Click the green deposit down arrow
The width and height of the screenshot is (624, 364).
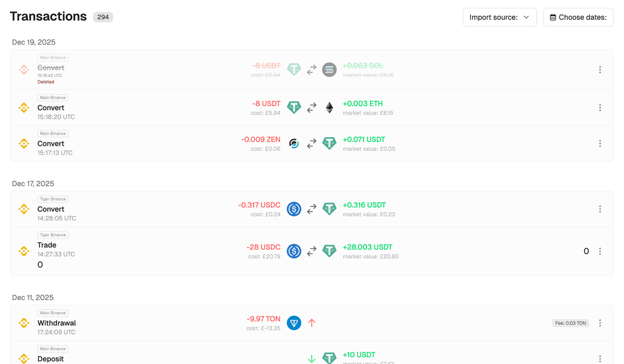[x=311, y=358]
